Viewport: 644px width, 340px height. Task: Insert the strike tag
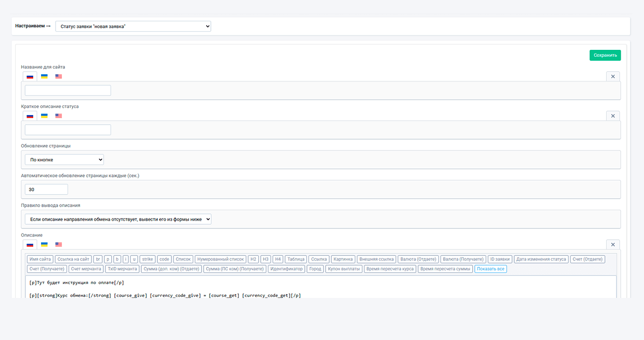(x=147, y=259)
